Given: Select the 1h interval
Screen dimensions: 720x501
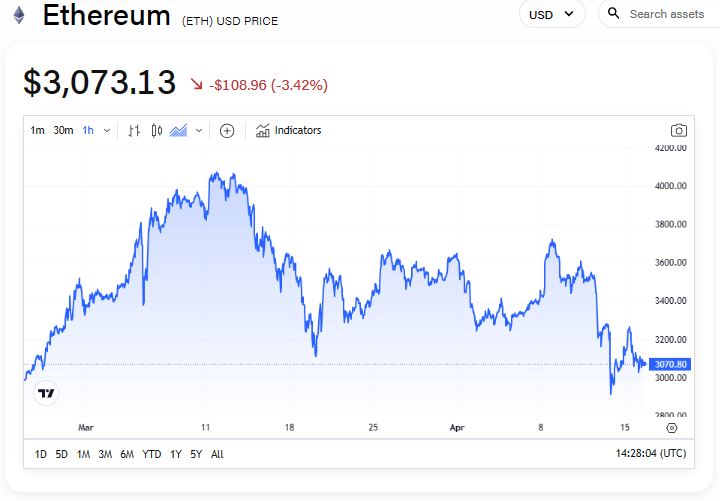Looking at the screenshot, I should click(88, 130).
